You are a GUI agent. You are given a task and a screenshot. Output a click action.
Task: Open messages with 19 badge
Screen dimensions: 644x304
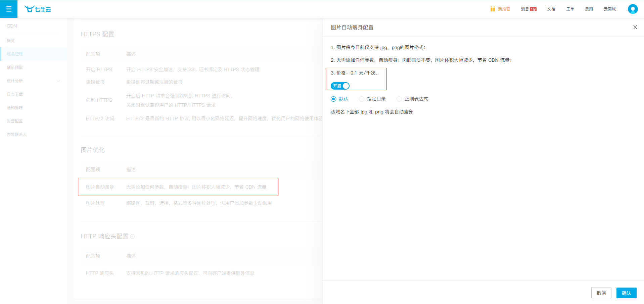[528, 9]
